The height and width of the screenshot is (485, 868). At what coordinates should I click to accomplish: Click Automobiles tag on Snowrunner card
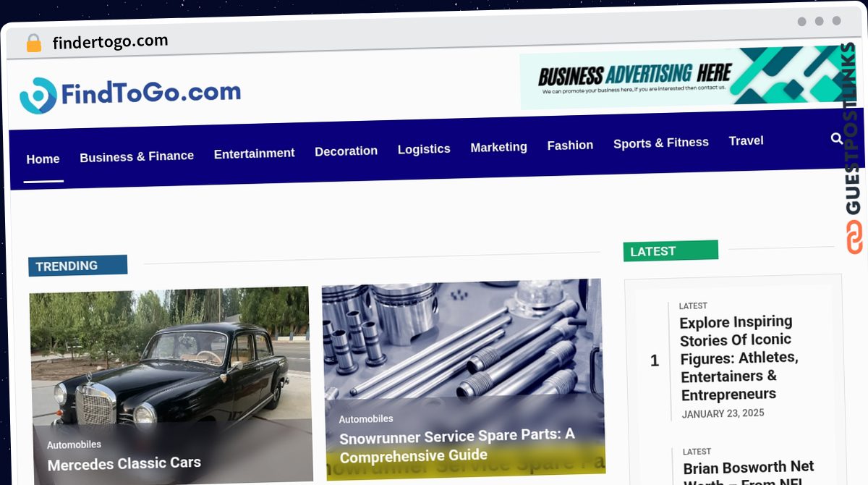tap(366, 419)
